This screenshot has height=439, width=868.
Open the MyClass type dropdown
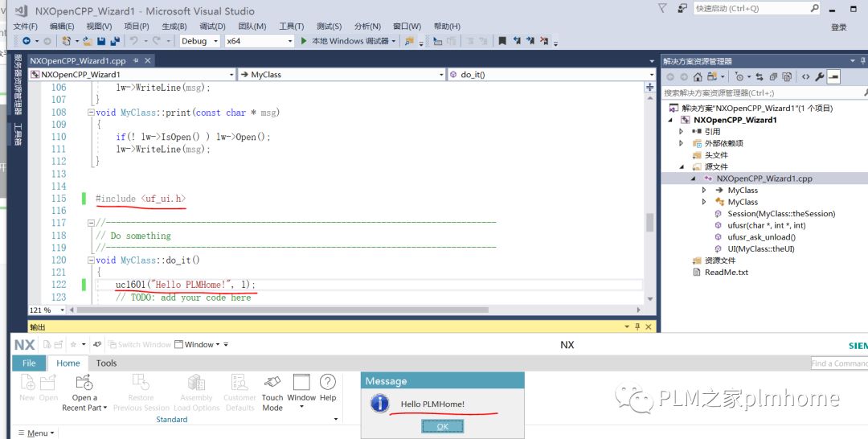[342, 74]
